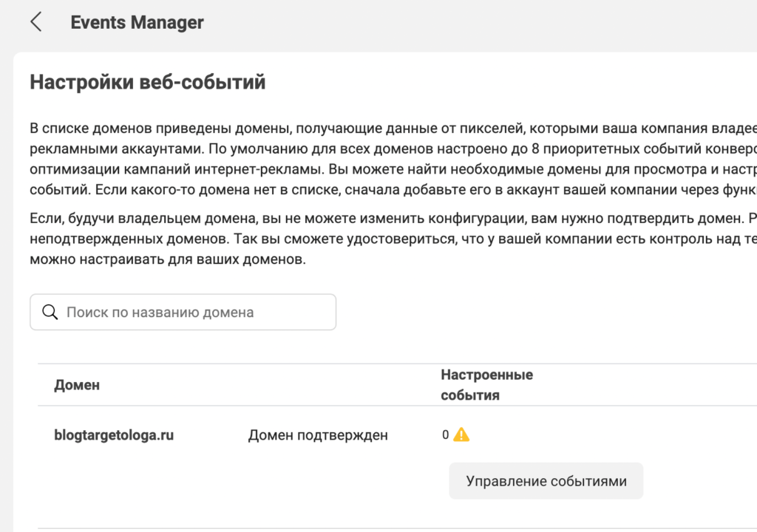Click the Events Manager page title
Image resolution: width=757 pixels, height=532 pixels.
click(137, 22)
